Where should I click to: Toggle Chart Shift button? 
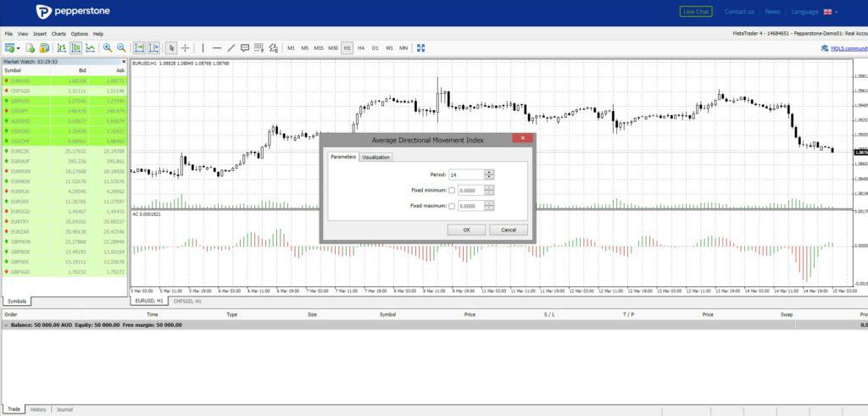(x=153, y=48)
